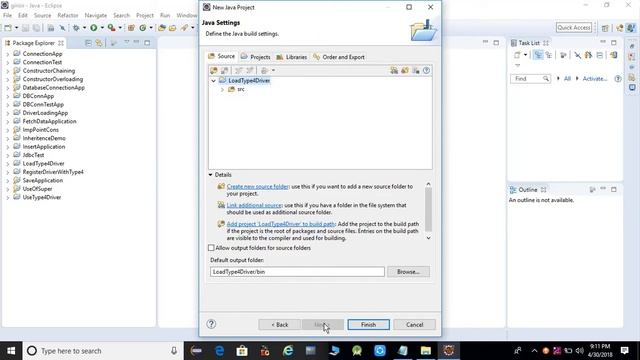Click the Open Perspective icon near Quick Access
The image size is (640, 360).
[x=605, y=28]
